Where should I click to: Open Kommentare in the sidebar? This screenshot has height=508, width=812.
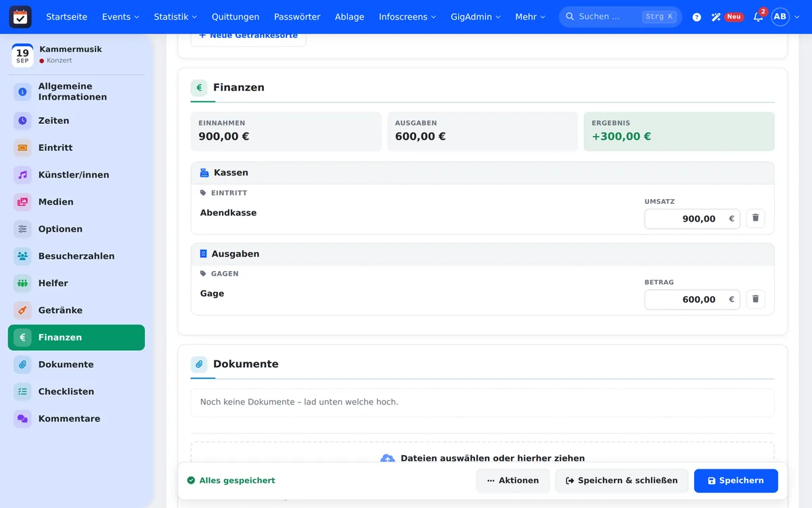tap(76, 419)
